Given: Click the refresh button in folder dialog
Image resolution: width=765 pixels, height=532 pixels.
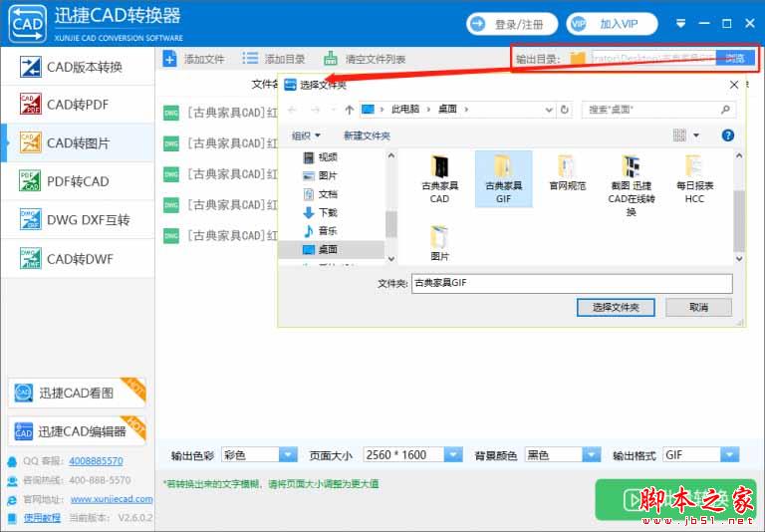Looking at the screenshot, I should pyautogui.click(x=565, y=110).
